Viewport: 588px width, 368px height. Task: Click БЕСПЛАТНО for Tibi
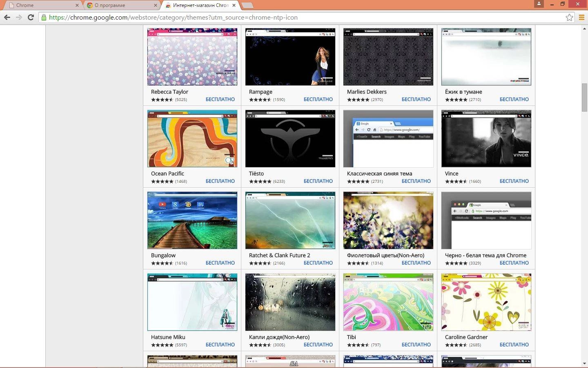point(416,345)
